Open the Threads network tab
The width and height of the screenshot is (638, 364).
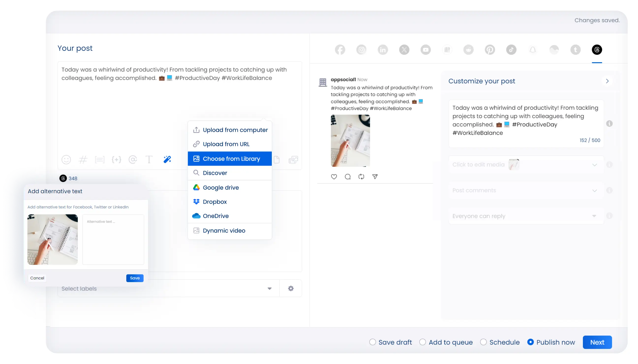(596, 50)
